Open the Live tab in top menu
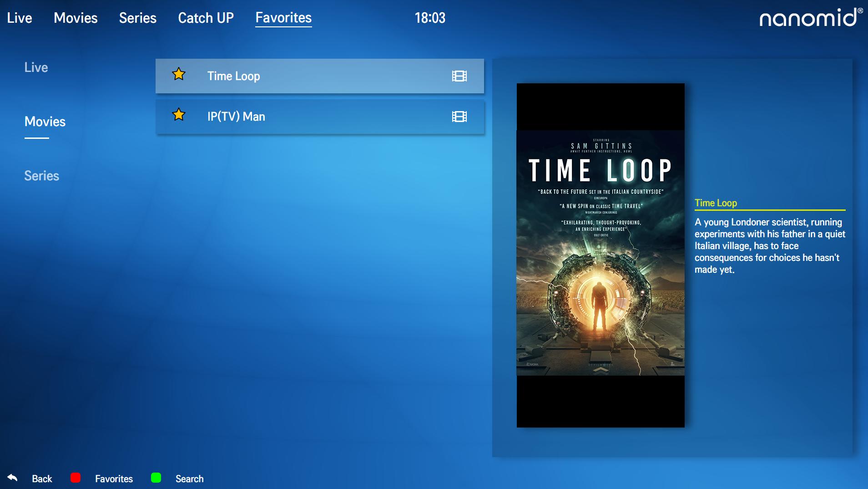The image size is (868, 489). 20,18
